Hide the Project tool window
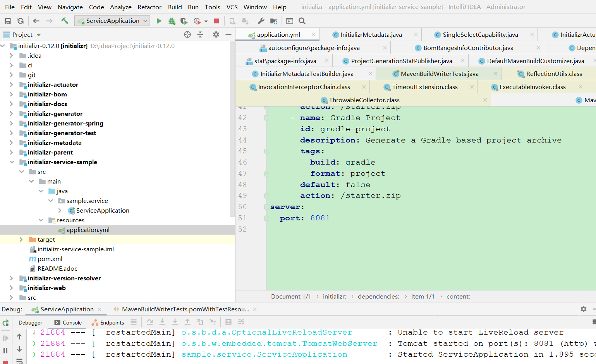The height and width of the screenshot is (364, 596). (228, 34)
